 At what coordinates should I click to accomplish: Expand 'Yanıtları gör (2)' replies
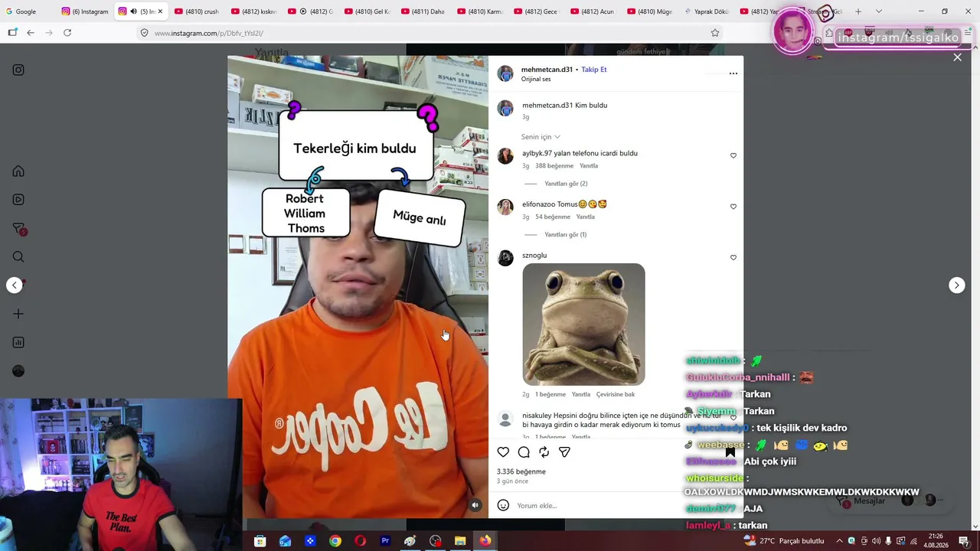(566, 184)
